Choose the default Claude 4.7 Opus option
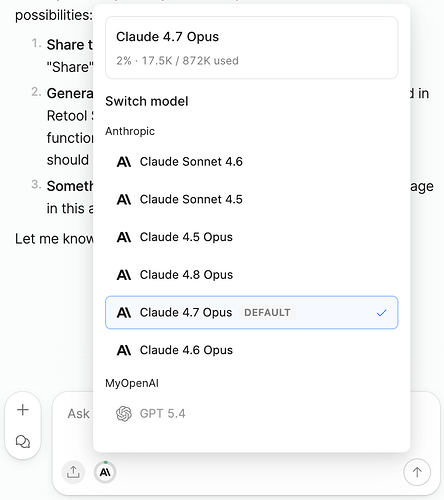 (x=251, y=312)
